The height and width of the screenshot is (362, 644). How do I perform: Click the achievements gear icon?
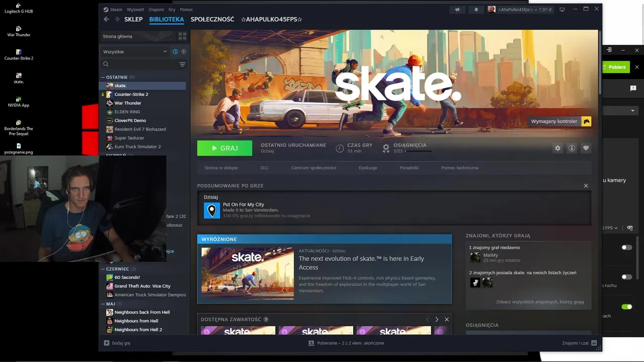pos(386,148)
